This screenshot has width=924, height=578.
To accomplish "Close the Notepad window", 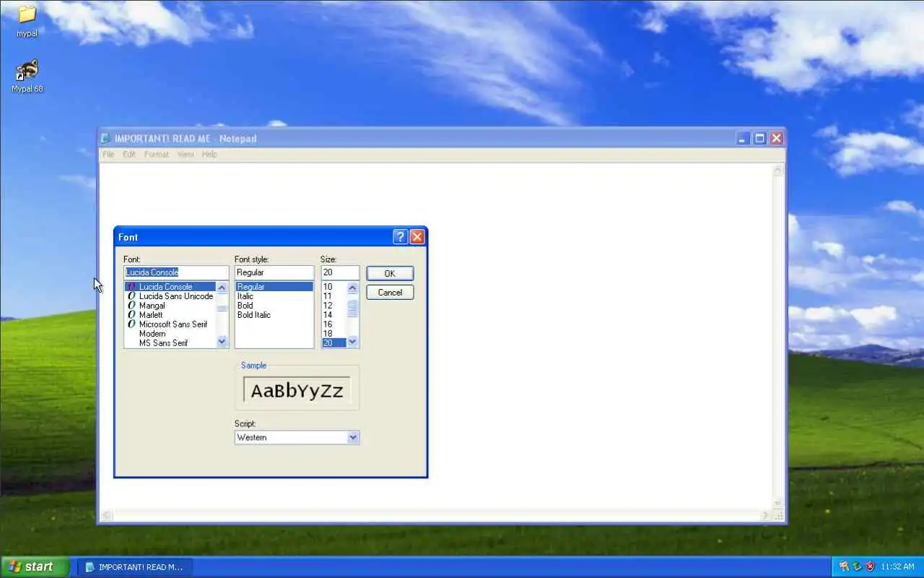I will coord(777,139).
